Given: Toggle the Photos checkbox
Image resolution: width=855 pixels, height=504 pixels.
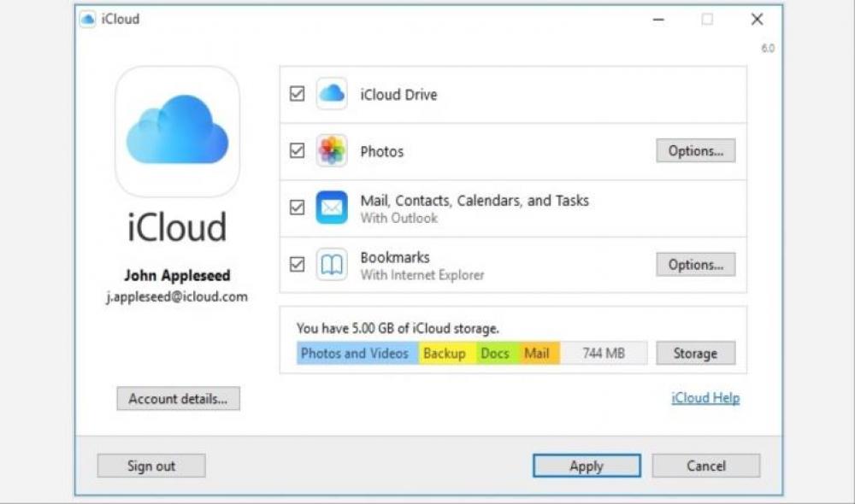Looking at the screenshot, I should pos(297,151).
